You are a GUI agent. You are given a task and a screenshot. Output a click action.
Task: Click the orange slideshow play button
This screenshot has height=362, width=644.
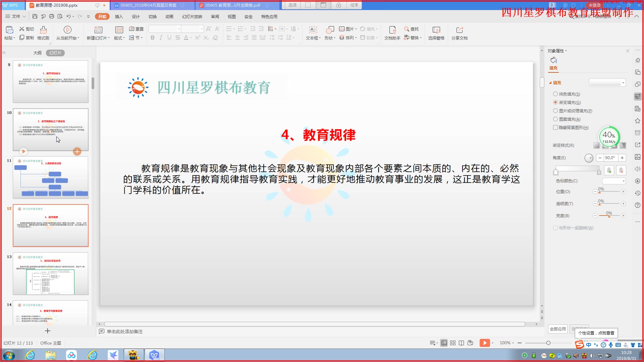(485, 343)
